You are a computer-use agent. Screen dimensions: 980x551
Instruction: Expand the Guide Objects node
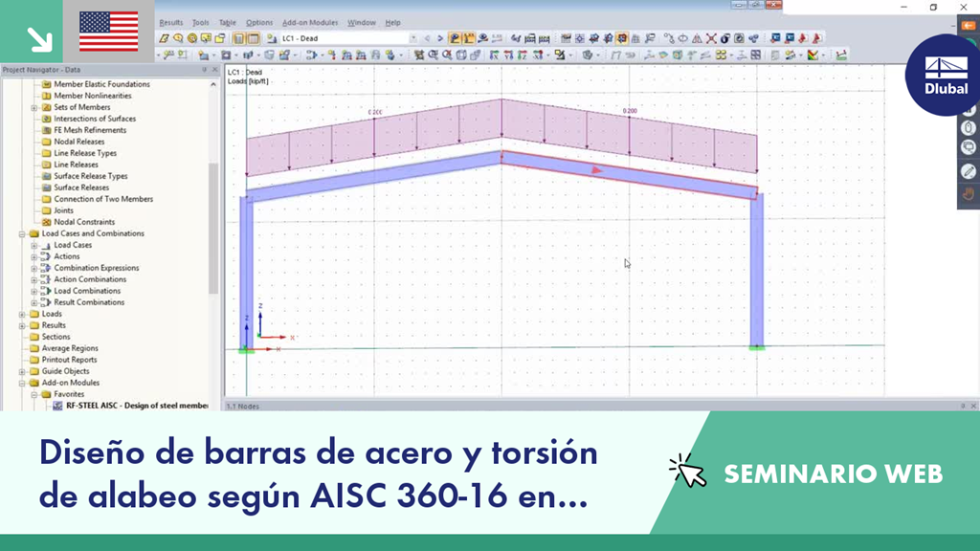point(22,372)
